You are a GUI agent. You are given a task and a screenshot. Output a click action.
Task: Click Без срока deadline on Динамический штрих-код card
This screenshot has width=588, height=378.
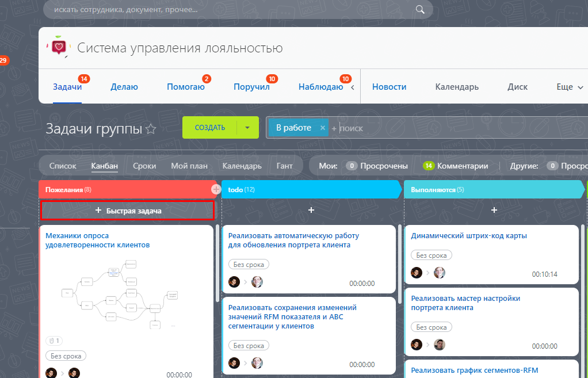click(432, 255)
